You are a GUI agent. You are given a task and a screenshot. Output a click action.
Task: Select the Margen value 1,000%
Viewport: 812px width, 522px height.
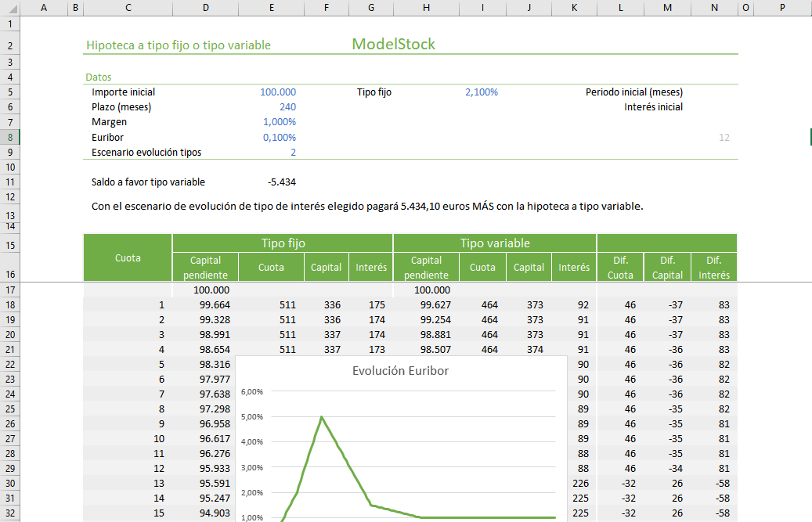[x=280, y=122]
